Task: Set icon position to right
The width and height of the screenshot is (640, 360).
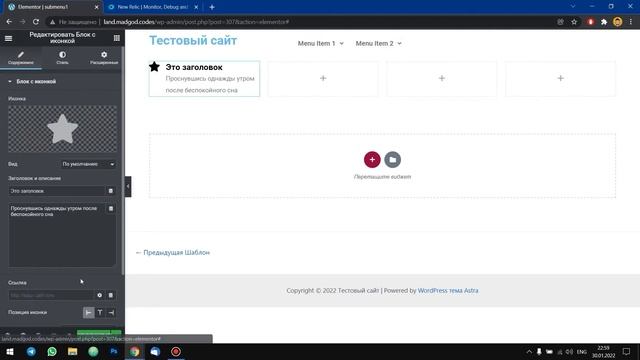Action: click(x=111, y=313)
